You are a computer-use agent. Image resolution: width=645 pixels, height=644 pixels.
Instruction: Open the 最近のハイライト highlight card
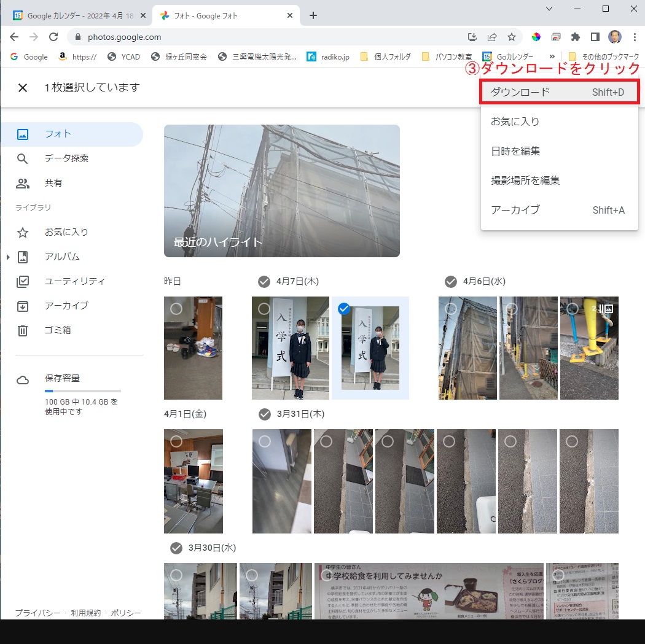(282, 191)
